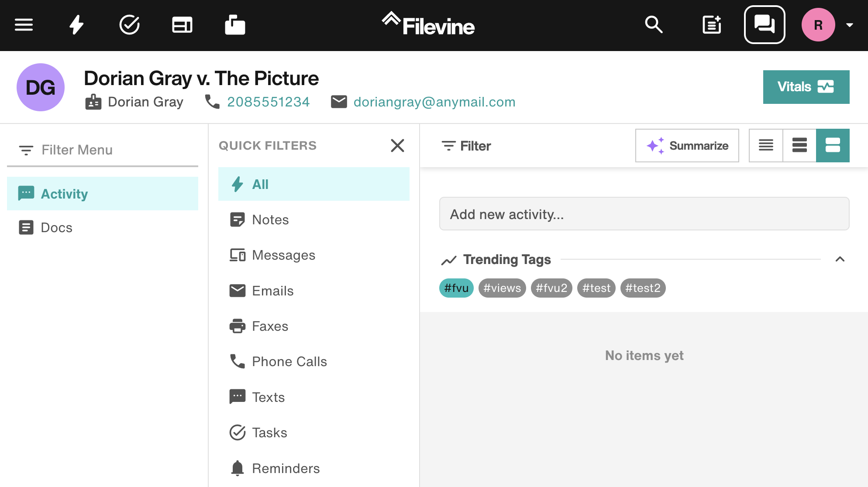Select the All quick filter
This screenshot has width=868, height=487.
click(x=314, y=184)
